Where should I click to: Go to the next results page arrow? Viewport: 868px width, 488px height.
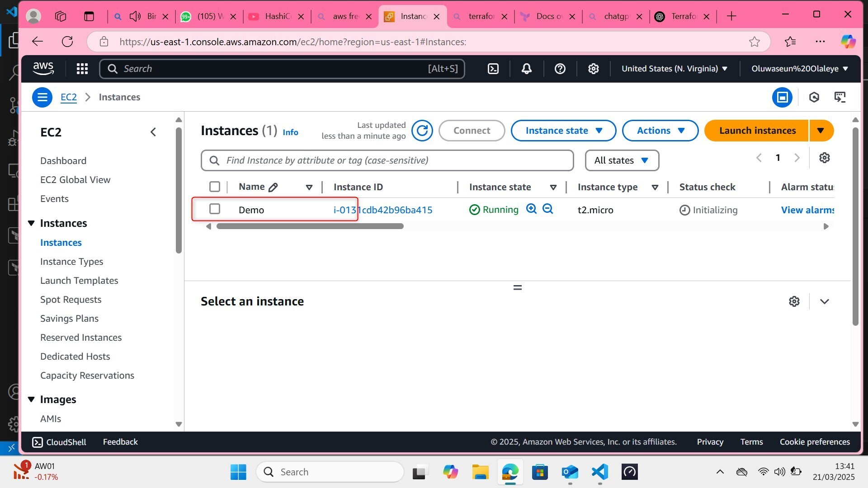[797, 158]
